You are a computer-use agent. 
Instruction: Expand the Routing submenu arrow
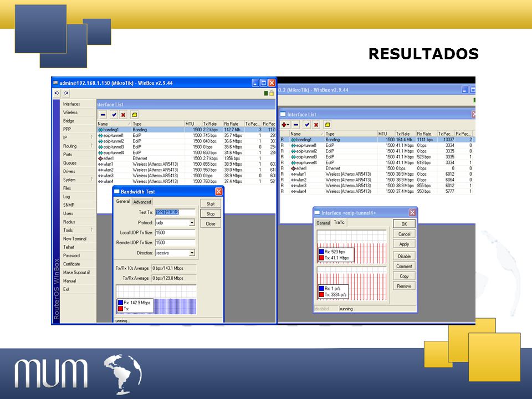click(x=92, y=146)
